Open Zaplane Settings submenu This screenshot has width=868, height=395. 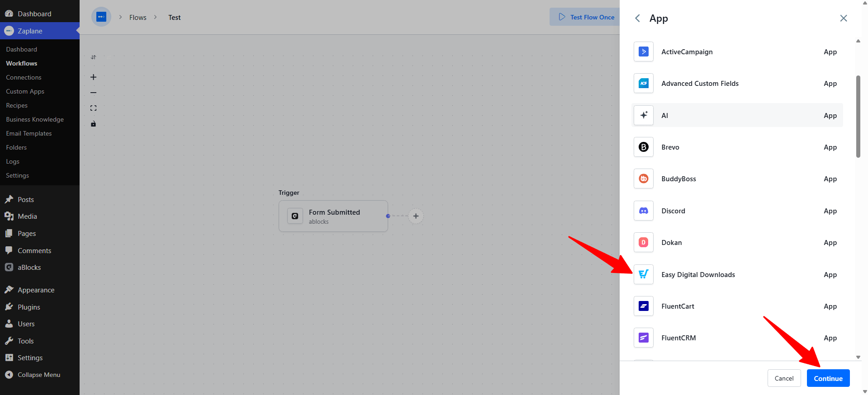pyautogui.click(x=18, y=175)
